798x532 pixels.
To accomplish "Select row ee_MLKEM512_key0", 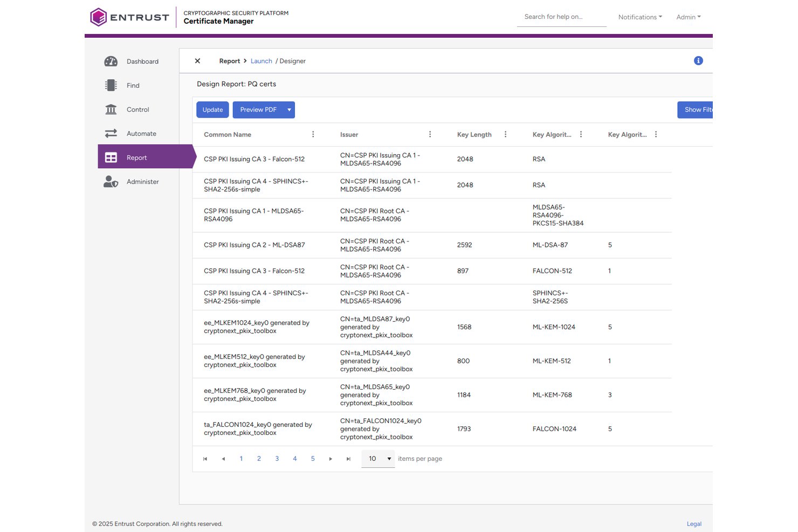I will pos(432,361).
